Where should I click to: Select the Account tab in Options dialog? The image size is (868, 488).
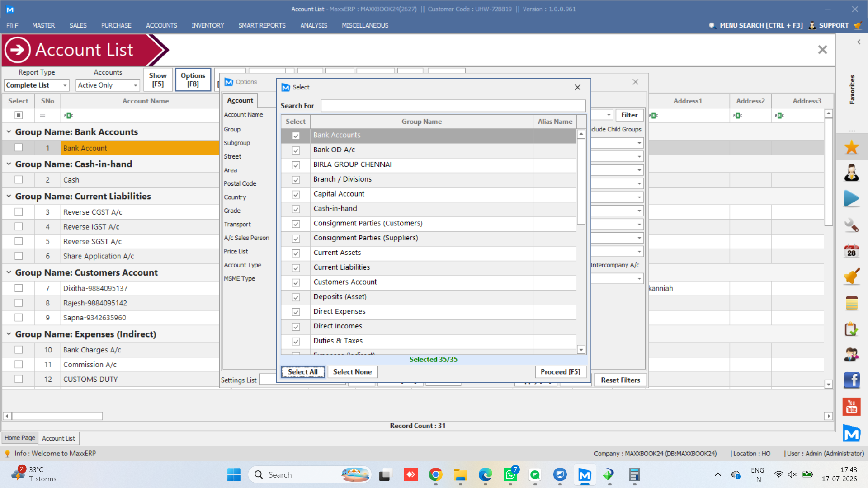[x=240, y=100]
